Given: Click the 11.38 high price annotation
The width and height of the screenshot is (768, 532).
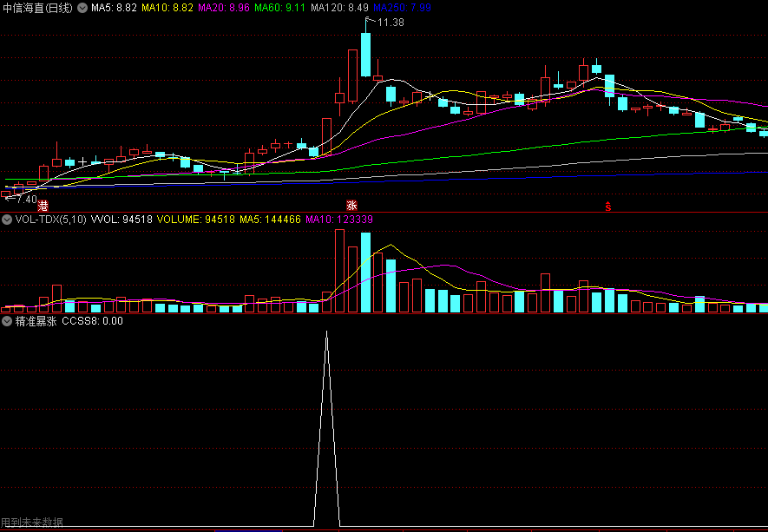Looking at the screenshot, I should 391,22.
